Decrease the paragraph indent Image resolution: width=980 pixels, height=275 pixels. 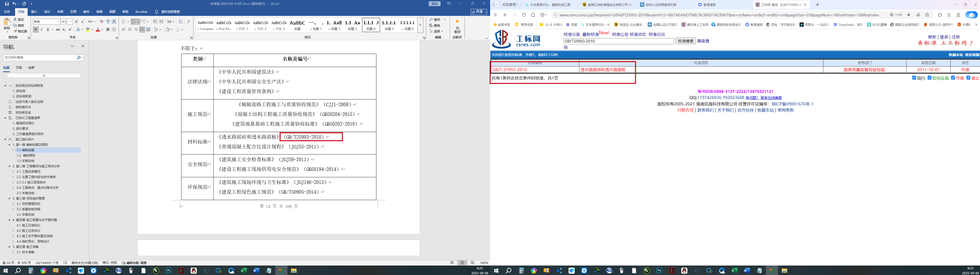click(155, 22)
